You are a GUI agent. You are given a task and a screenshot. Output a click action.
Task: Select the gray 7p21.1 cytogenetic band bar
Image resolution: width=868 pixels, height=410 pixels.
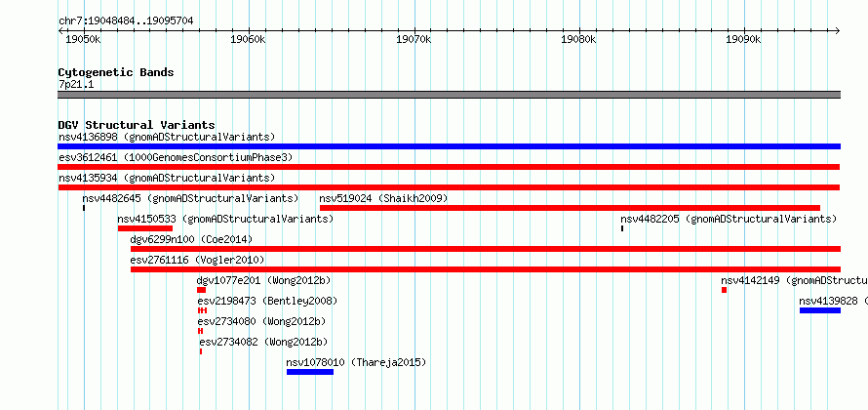[x=449, y=95]
